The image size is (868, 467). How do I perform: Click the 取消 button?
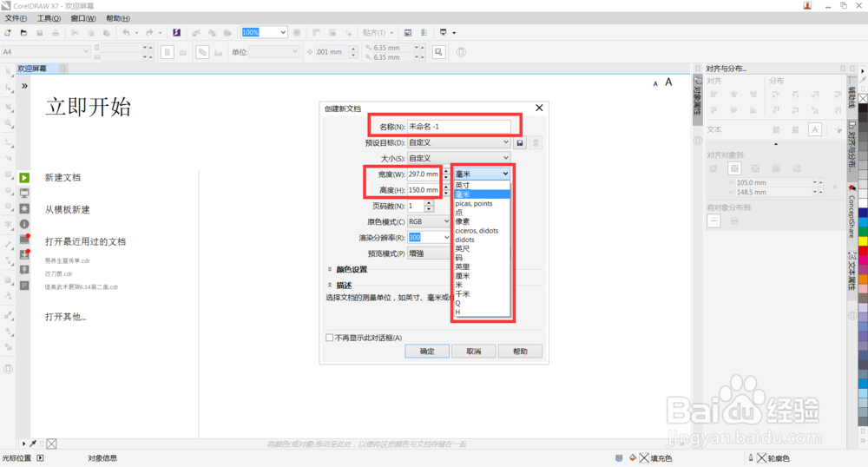473,352
